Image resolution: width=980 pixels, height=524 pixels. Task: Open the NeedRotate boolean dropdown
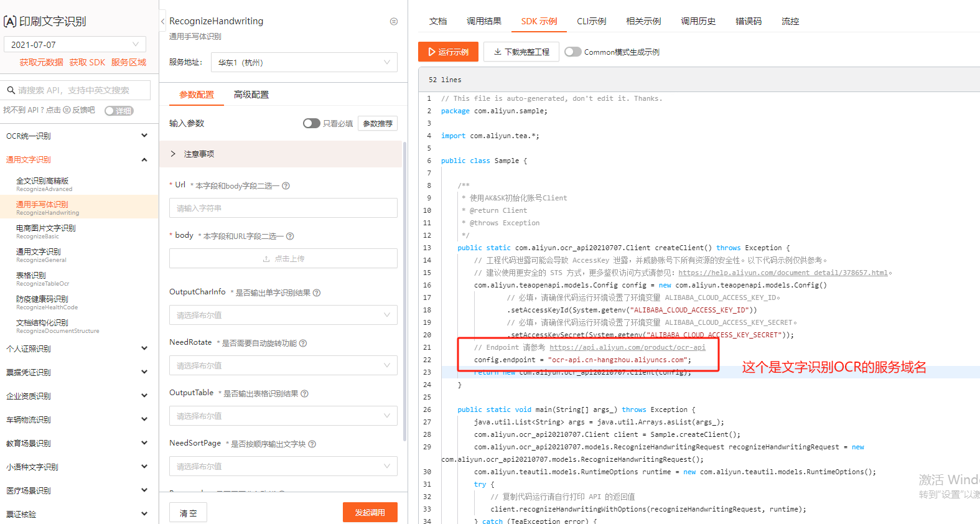pyautogui.click(x=283, y=365)
